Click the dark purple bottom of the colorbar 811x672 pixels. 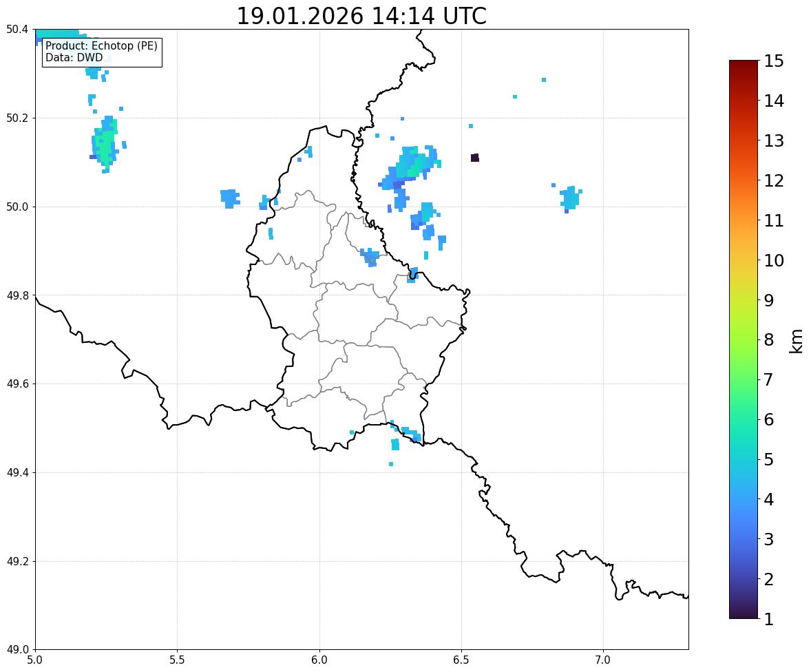pyautogui.click(x=744, y=613)
